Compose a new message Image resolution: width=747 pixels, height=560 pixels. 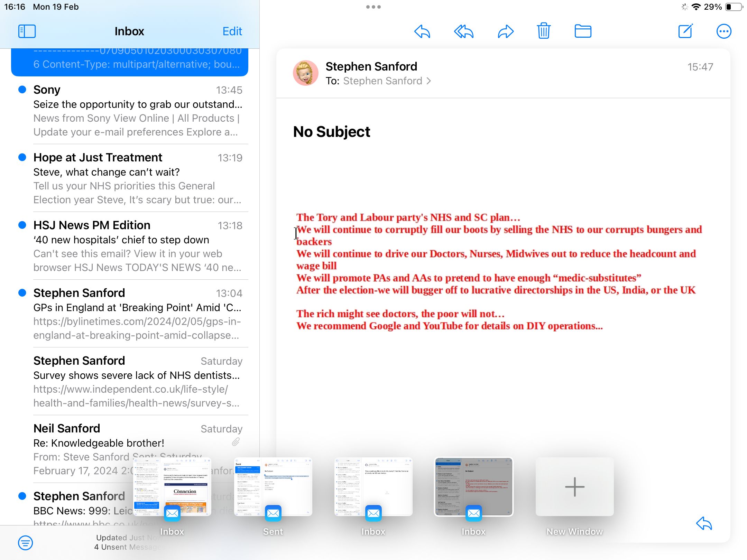[x=685, y=31]
